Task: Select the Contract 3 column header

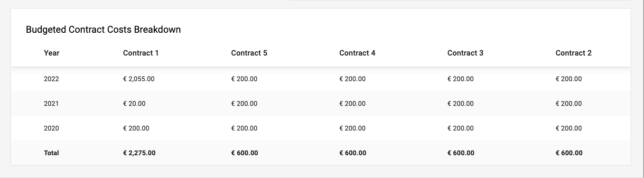Action: (x=466, y=53)
